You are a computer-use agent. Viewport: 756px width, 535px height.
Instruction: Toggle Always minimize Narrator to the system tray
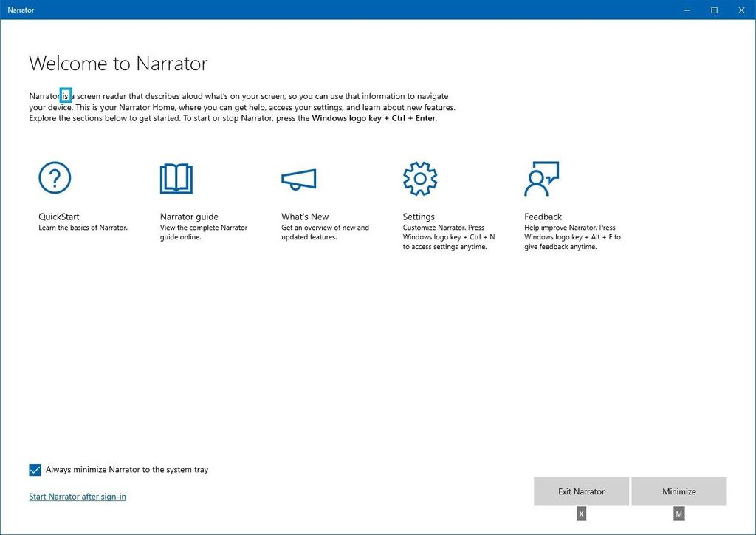(x=35, y=469)
